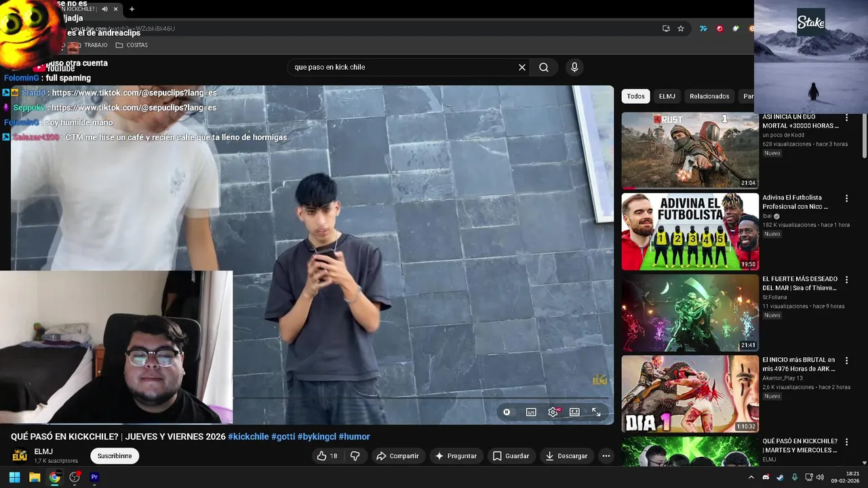868x488 pixels.
Task: Open Discord from the system tray
Action: 766,477
